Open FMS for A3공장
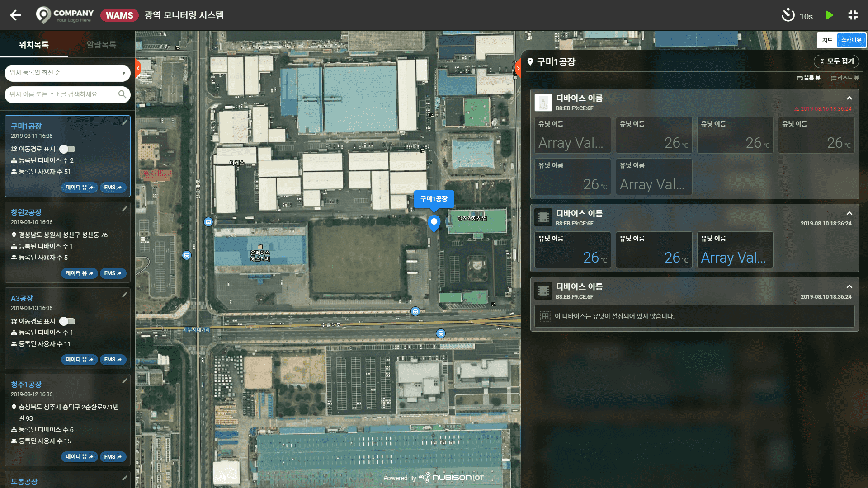868x488 pixels. point(113,360)
